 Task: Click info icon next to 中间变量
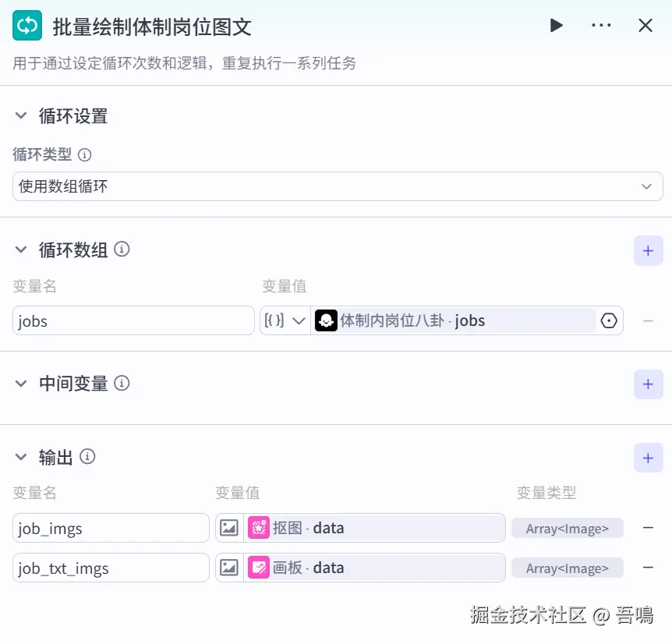coord(122,383)
